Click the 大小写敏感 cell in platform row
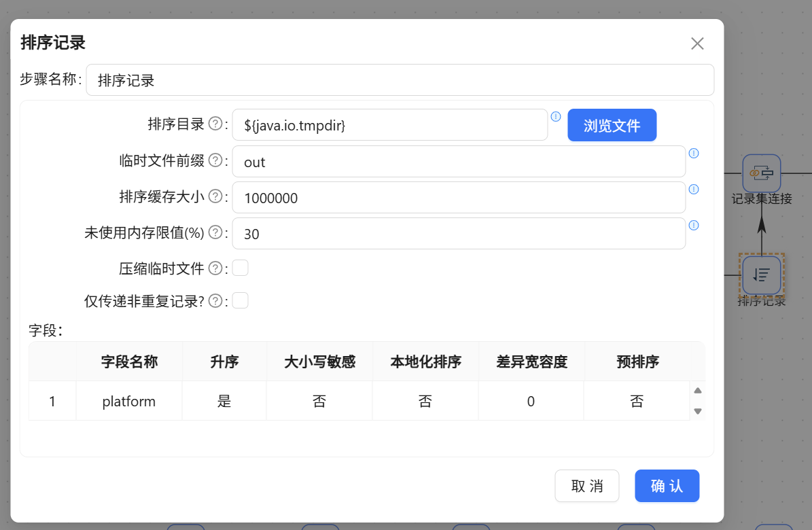 click(319, 401)
